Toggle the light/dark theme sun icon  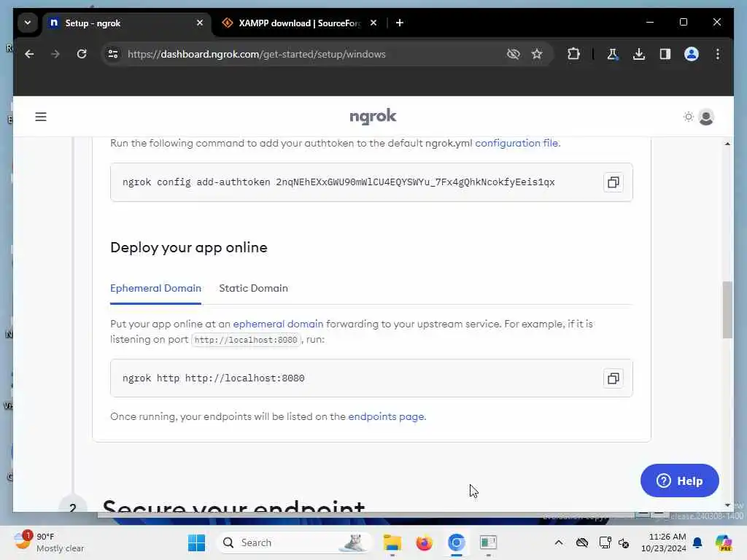(689, 117)
